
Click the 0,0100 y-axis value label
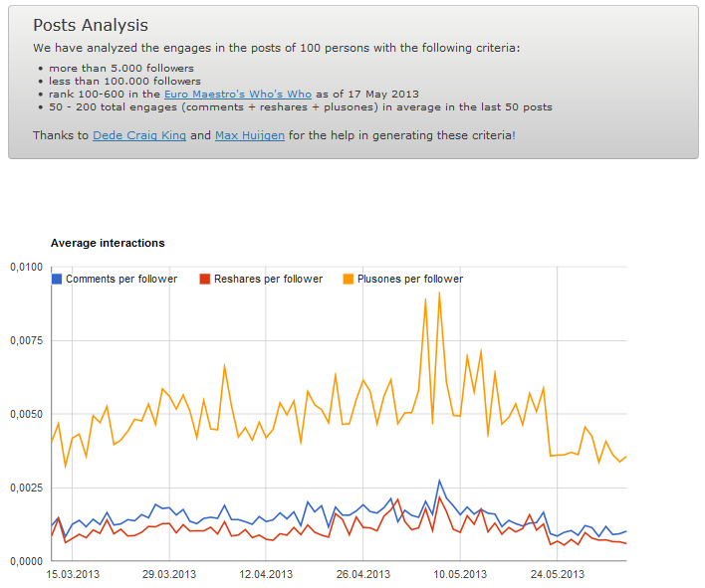[x=27, y=268]
